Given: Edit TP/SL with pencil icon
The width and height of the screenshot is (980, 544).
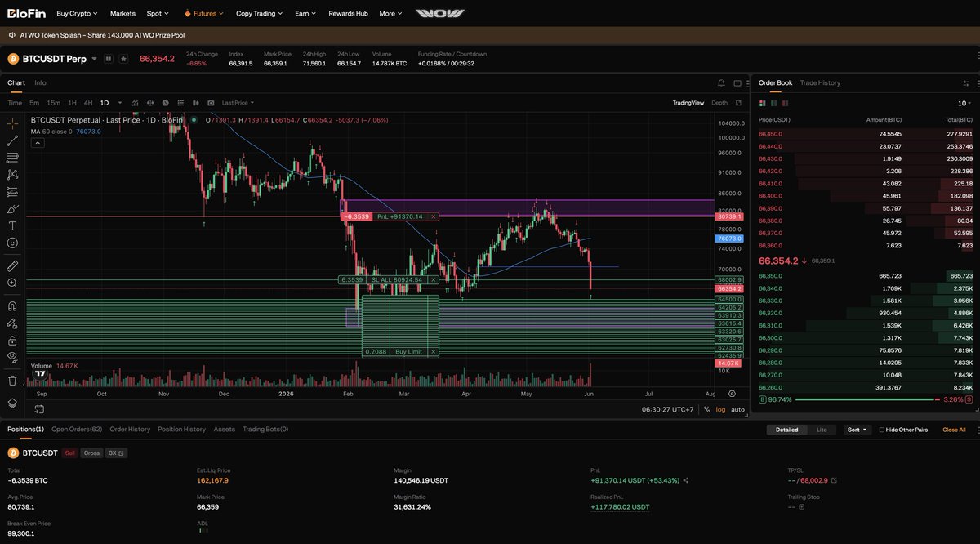Looking at the screenshot, I should 834,480.
